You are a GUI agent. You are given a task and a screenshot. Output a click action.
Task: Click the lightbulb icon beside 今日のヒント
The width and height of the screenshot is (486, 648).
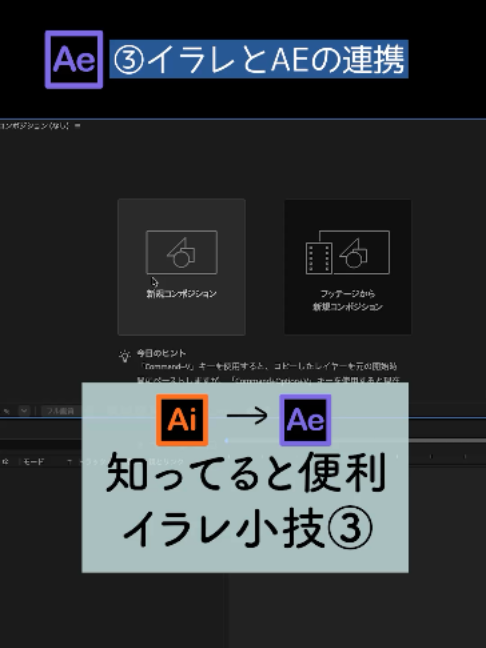click(125, 356)
